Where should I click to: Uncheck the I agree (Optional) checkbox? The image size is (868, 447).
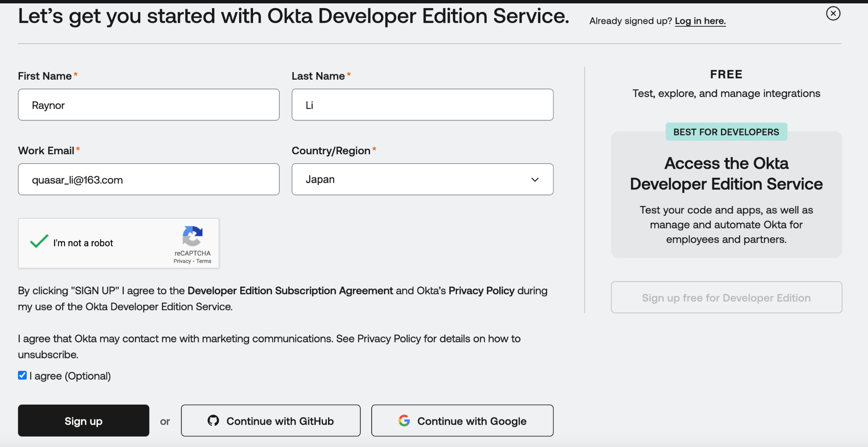tap(22, 375)
